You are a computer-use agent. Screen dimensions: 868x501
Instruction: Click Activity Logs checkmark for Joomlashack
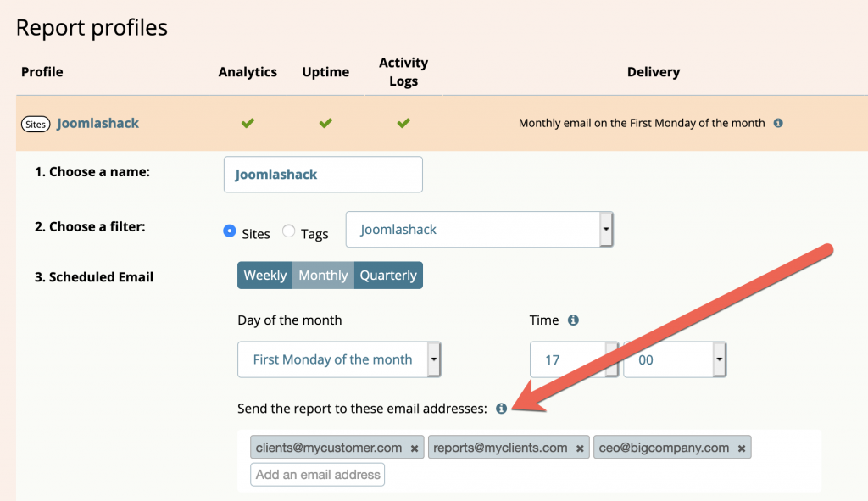pos(403,123)
